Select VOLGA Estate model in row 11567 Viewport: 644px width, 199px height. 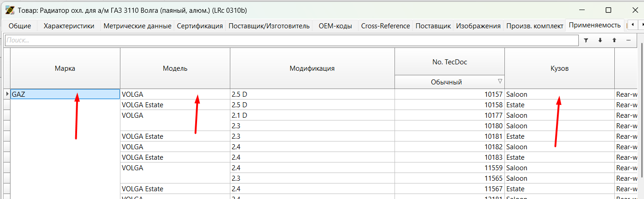click(x=175, y=189)
